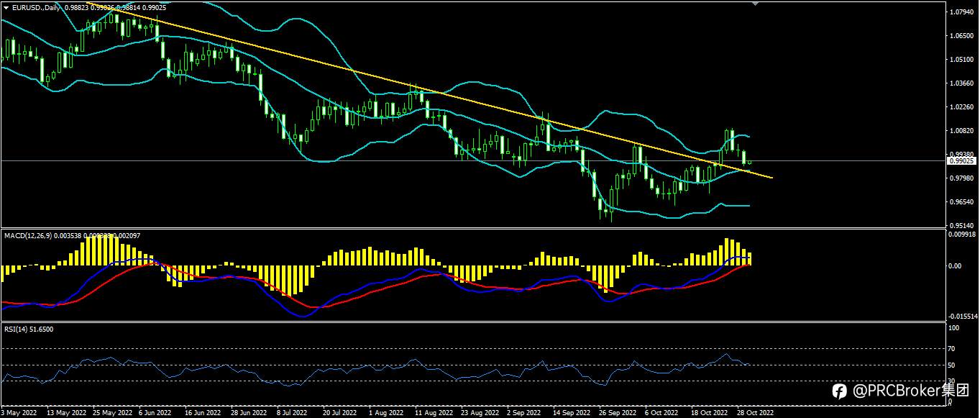
Task: Click the 18 Oct 2022 date label
Action: click(708, 413)
